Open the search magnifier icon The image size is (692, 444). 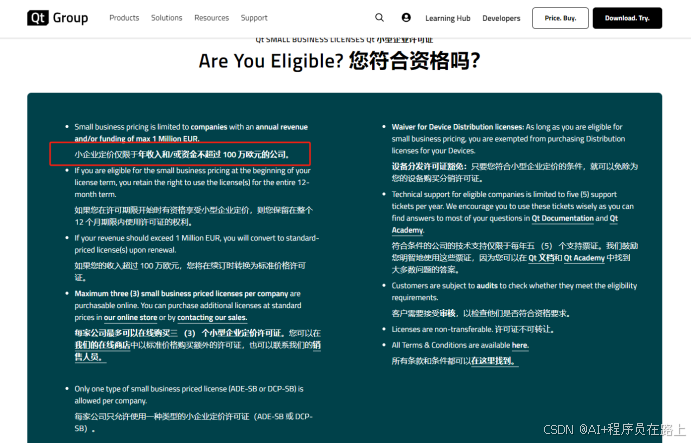tap(379, 18)
